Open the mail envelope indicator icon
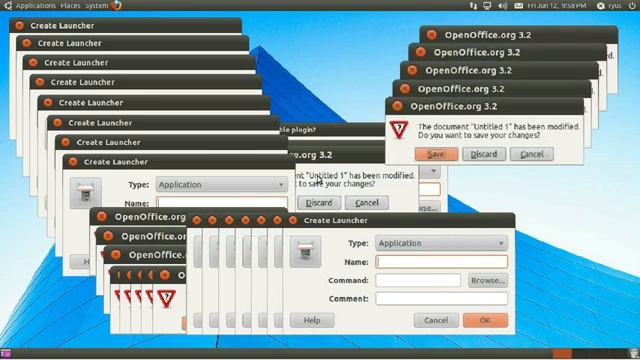Viewport: 640px width, 360px height. pyautogui.click(x=518, y=6)
